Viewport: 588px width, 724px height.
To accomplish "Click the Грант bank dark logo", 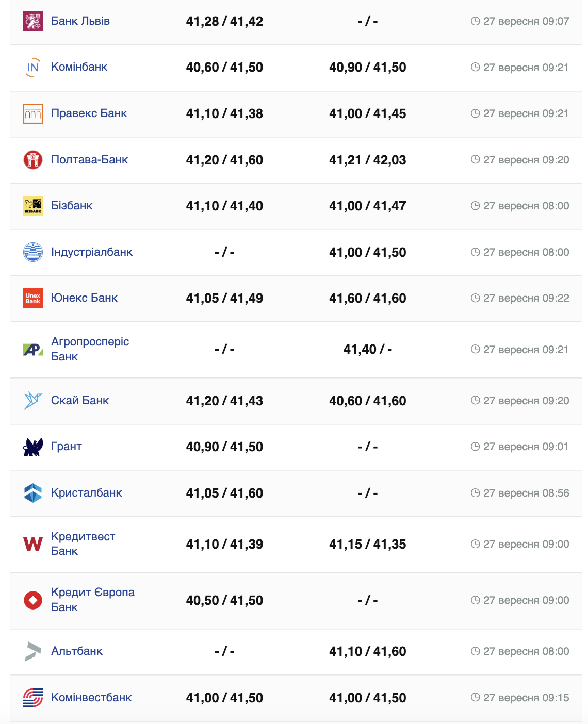I will tap(33, 447).
